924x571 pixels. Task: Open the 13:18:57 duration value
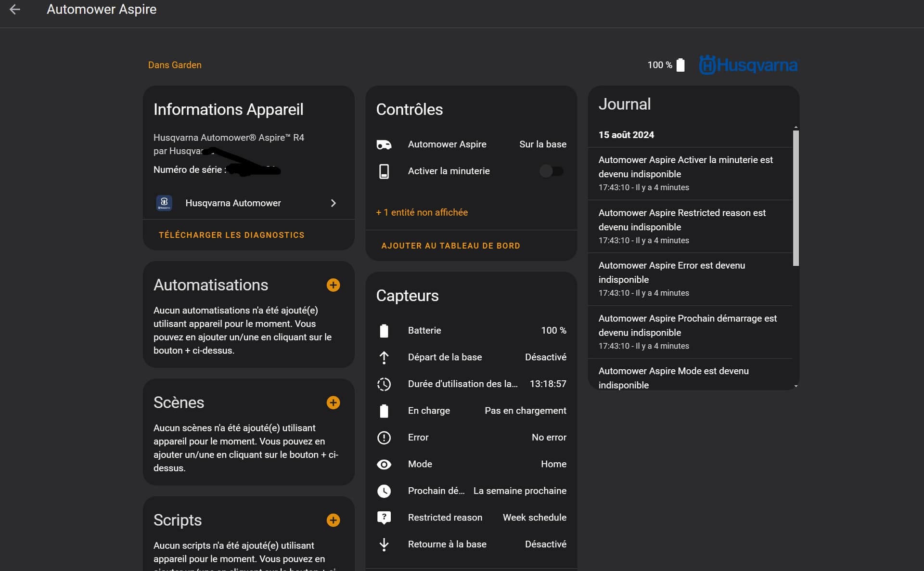548,384
